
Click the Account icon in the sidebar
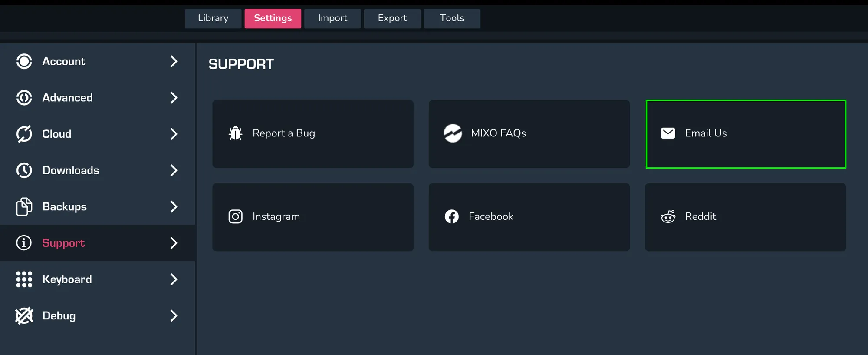coord(24,61)
